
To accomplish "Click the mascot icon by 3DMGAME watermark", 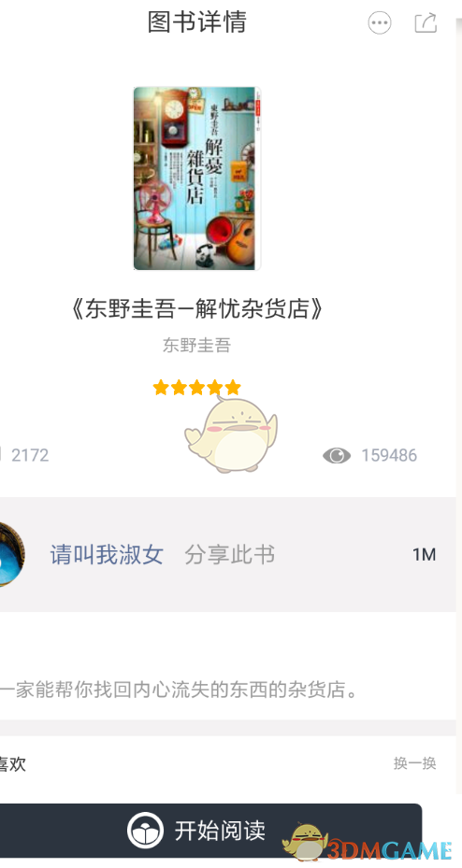I will click(x=304, y=843).
